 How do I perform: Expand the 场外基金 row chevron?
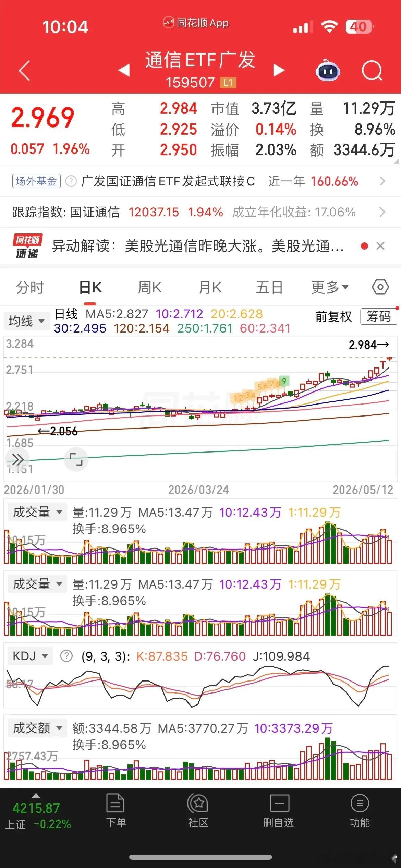(x=382, y=181)
